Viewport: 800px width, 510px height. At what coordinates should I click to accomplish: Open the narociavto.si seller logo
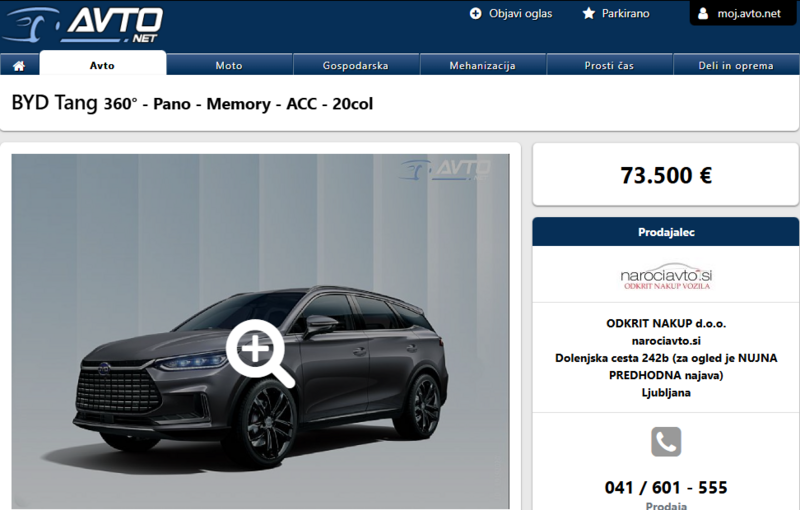click(x=666, y=276)
